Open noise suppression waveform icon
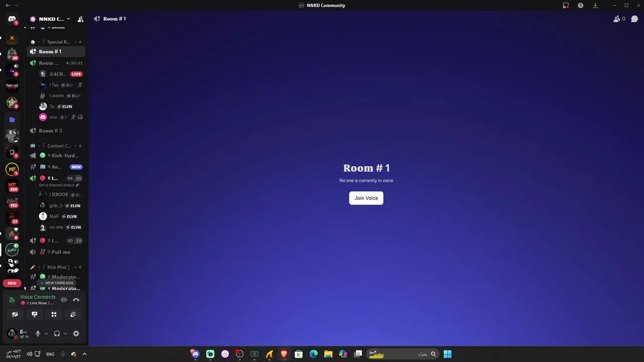This screenshot has height=362, width=644. pyautogui.click(x=64, y=300)
